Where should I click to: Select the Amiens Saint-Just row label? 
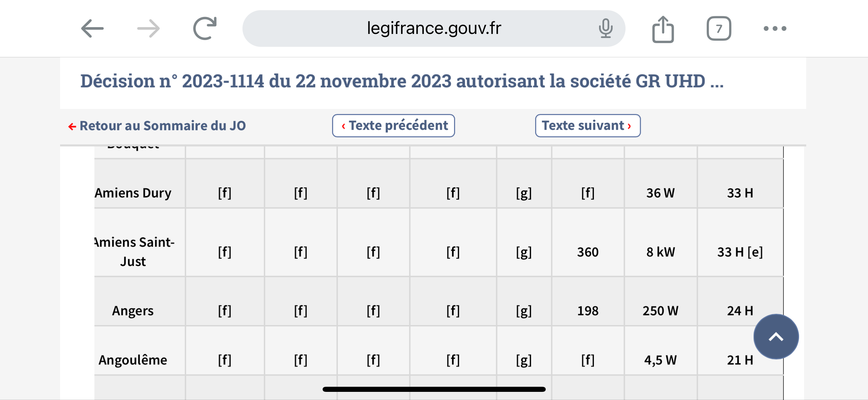pos(134,251)
